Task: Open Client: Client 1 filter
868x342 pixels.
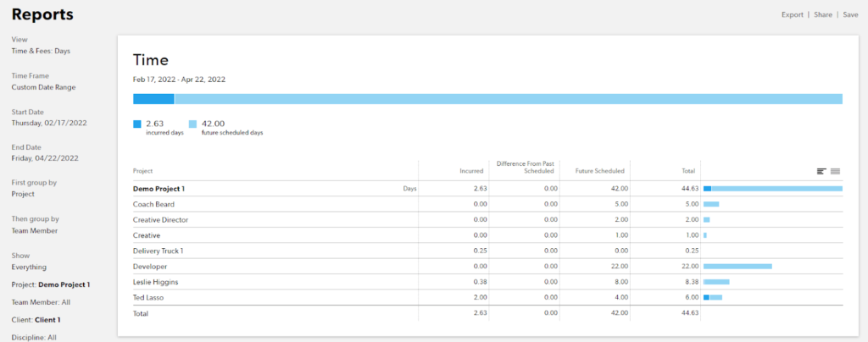Action: [36, 319]
